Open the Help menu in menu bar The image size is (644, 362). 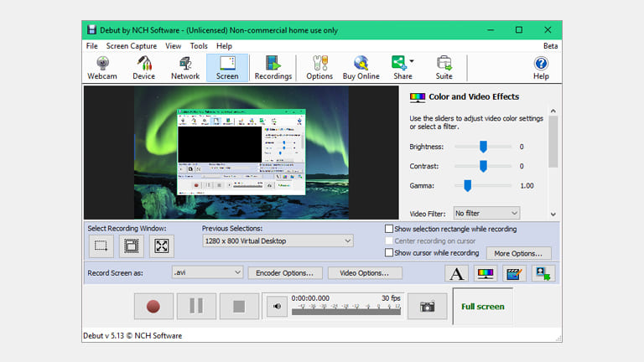tap(224, 46)
